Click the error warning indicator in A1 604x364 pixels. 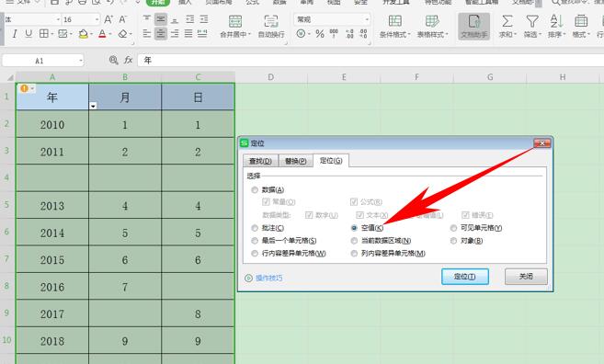tap(24, 88)
